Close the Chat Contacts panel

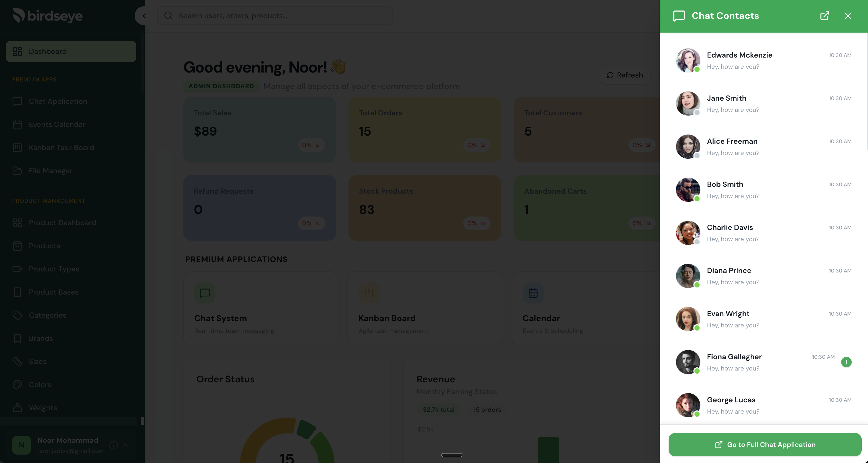848,16
